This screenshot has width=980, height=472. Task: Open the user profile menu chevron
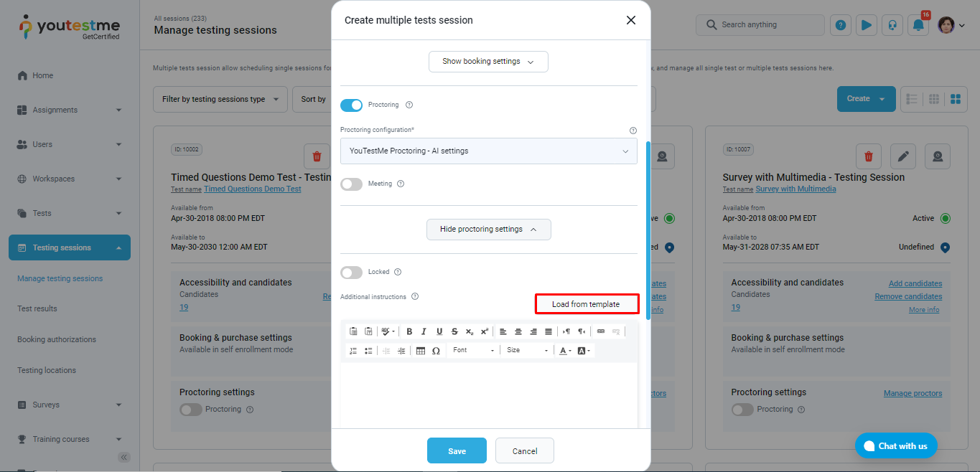pyautogui.click(x=961, y=25)
